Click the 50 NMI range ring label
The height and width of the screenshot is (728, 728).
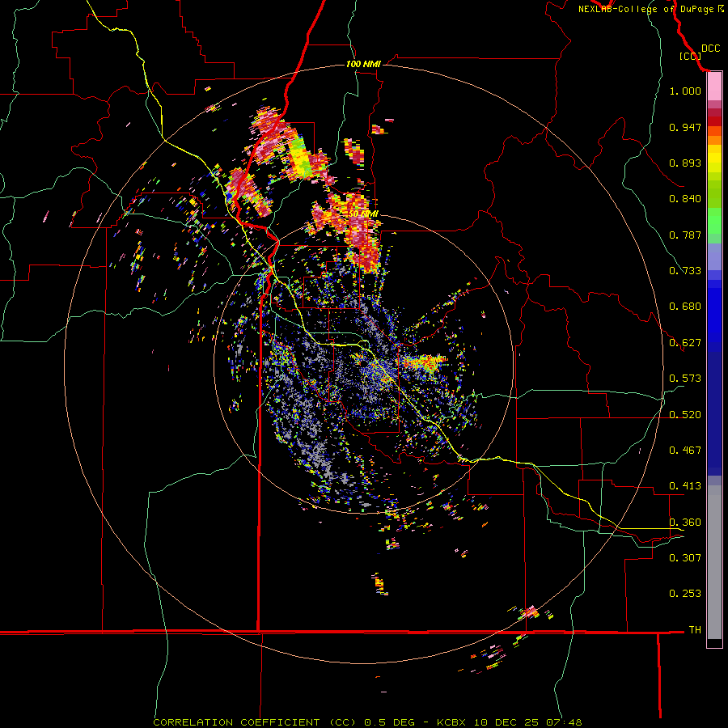pyautogui.click(x=363, y=214)
